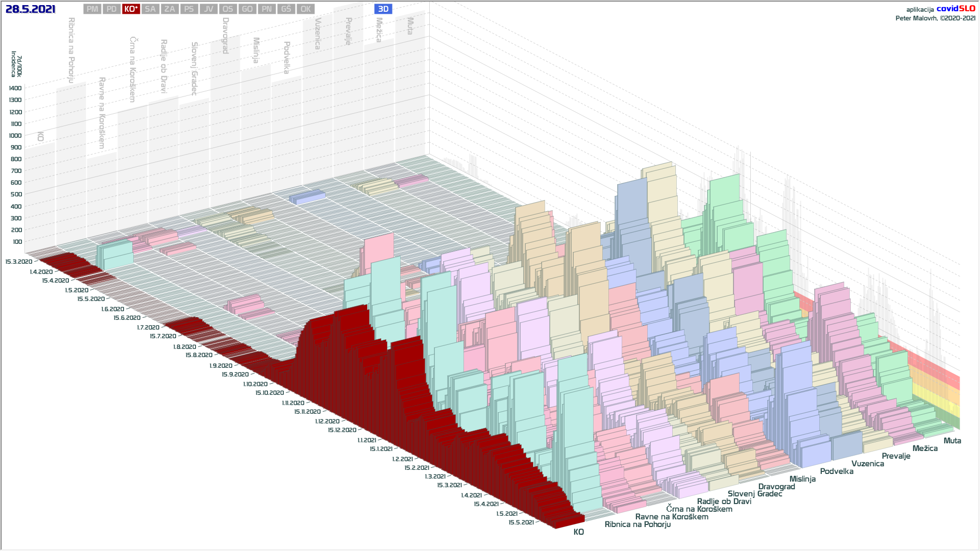
Task: Switch to the SA region
Action: (x=150, y=9)
